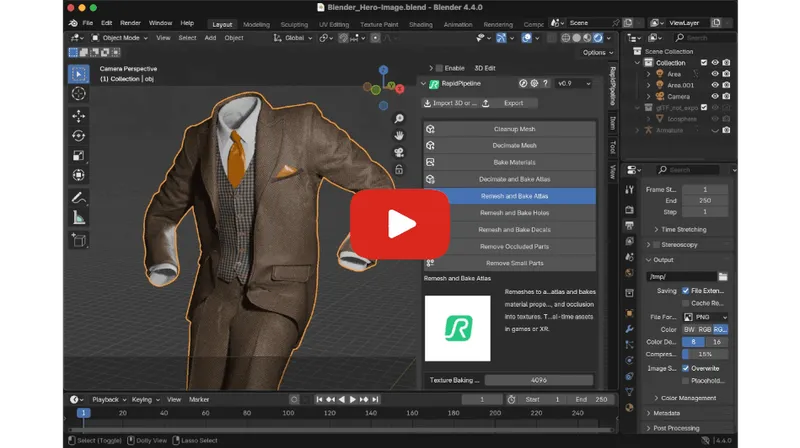The width and height of the screenshot is (800, 448).
Task: Disable Area.001 in renders
Action: (x=726, y=85)
